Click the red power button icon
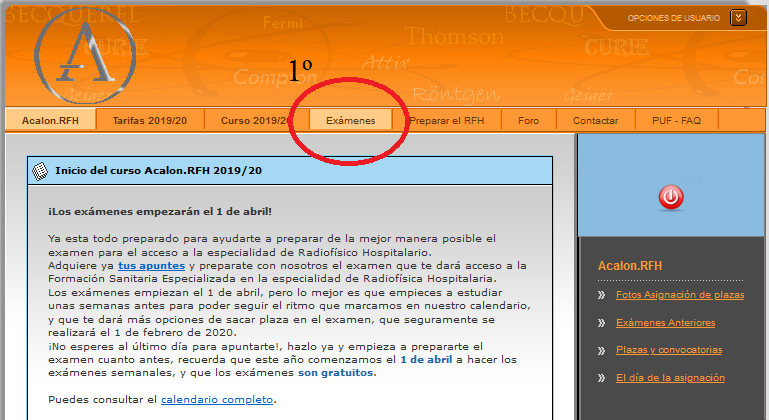The width and height of the screenshot is (769, 420). (x=671, y=198)
